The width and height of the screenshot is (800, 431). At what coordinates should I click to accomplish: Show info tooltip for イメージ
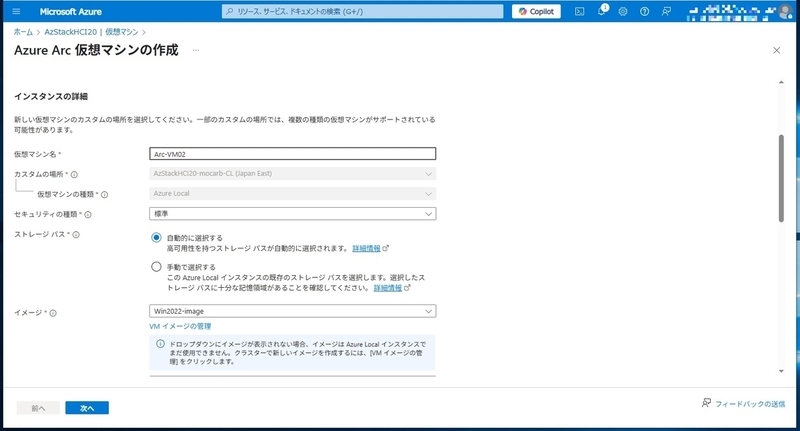coord(53,313)
